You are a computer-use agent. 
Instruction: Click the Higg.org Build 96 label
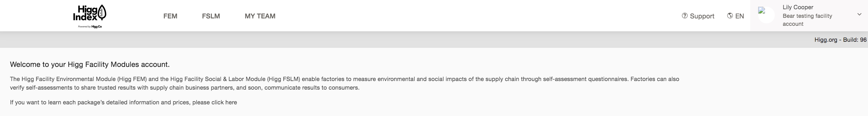tap(840, 40)
